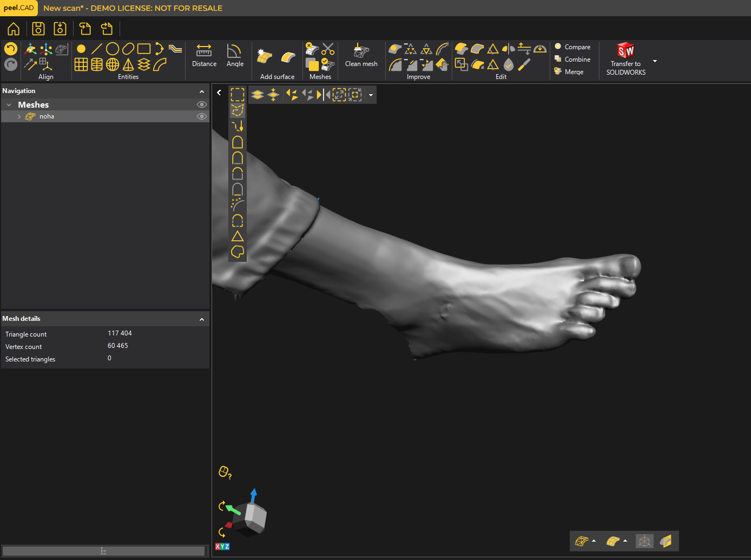Click the Home icon
751x560 pixels.
14,29
